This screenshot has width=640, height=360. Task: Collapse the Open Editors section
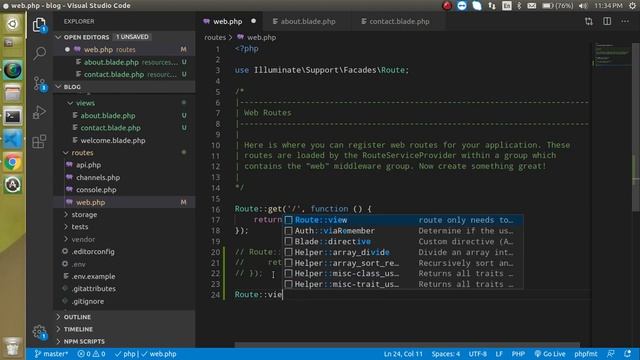point(124,37)
